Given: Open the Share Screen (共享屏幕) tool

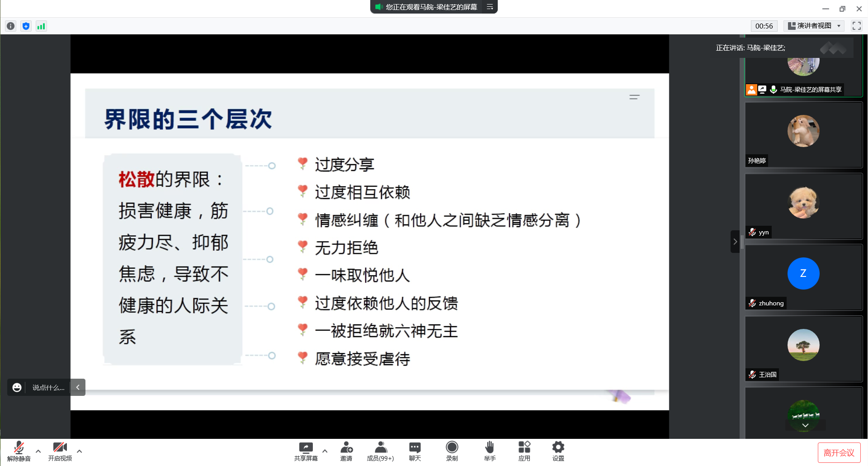Looking at the screenshot, I should click(x=306, y=451).
